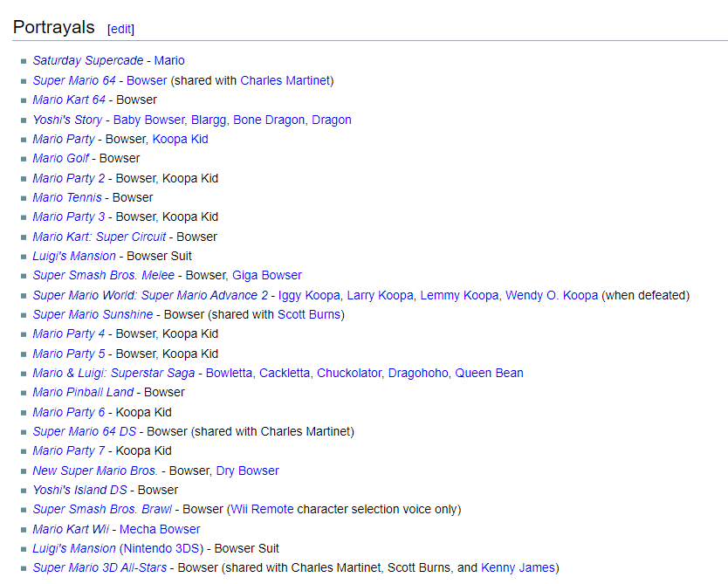Image resolution: width=728 pixels, height=584 pixels.
Task: Click the Baby Bowser link
Action: click(x=148, y=120)
